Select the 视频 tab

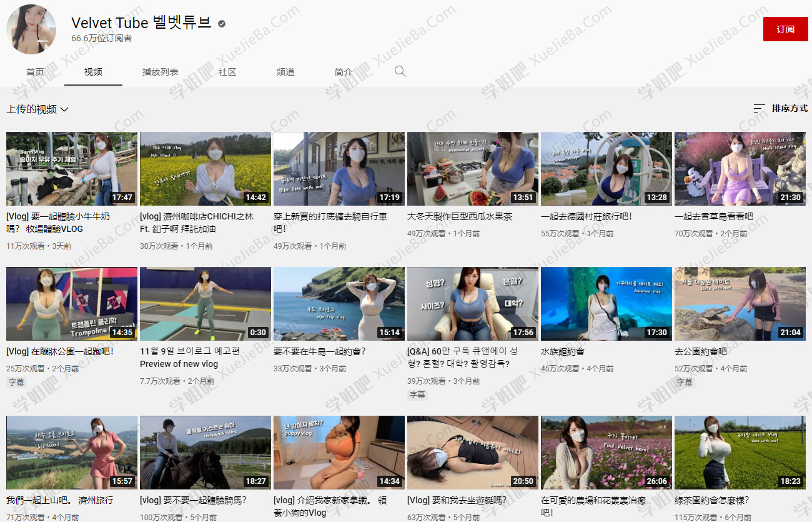pos(93,72)
